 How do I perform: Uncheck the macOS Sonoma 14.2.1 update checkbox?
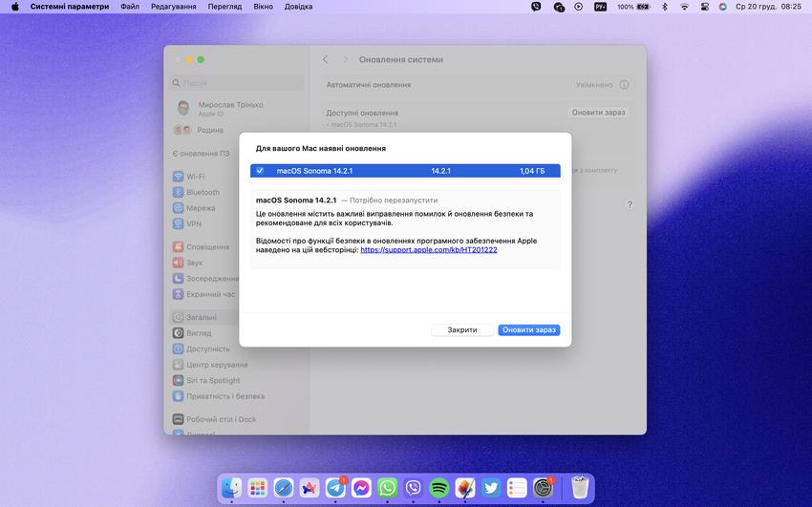point(260,171)
